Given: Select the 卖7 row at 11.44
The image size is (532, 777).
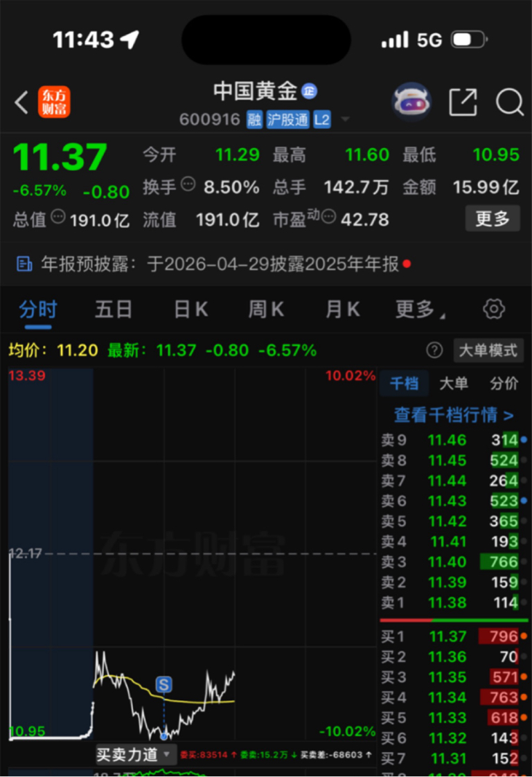Looking at the screenshot, I should [x=454, y=481].
